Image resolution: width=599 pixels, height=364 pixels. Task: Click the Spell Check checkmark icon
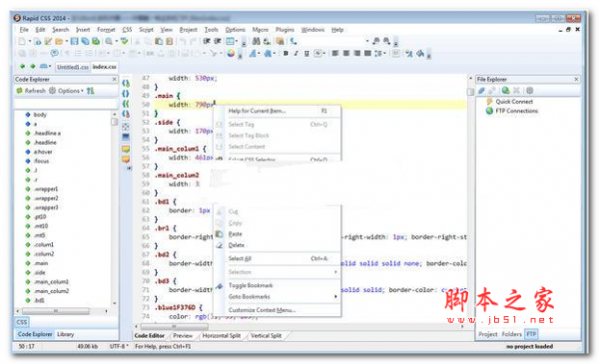[x=125, y=41]
